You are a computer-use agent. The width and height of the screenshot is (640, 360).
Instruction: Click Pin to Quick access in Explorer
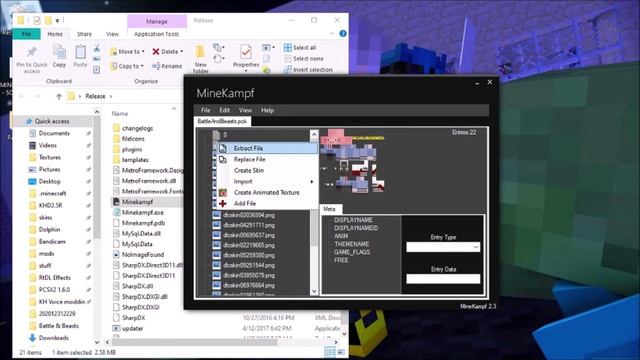pos(32,59)
